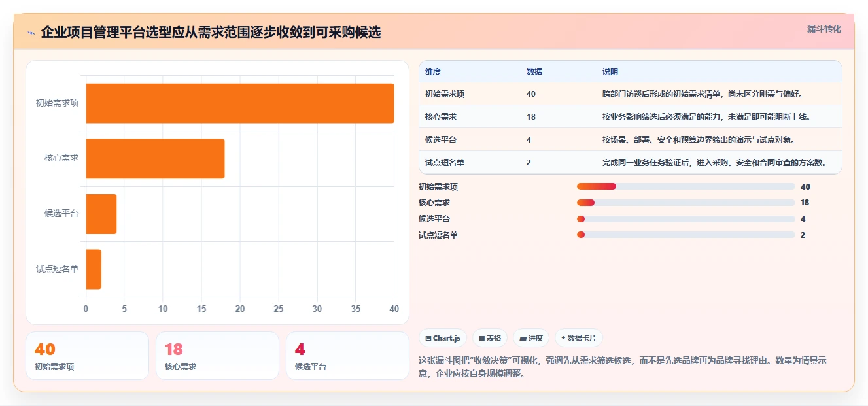
Task: Click the table data value 40
Action: tap(530, 94)
